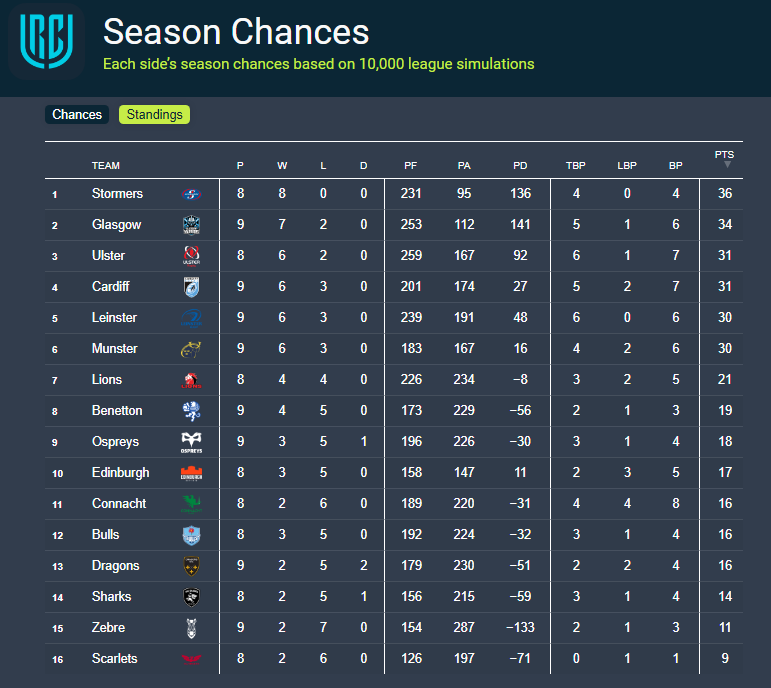
Task: Switch to the Chances tab
Action: 77,115
